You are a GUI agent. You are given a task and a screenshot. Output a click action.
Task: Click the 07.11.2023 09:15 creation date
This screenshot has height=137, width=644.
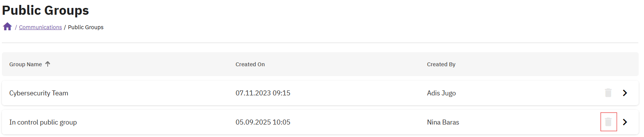[x=263, y=93]
